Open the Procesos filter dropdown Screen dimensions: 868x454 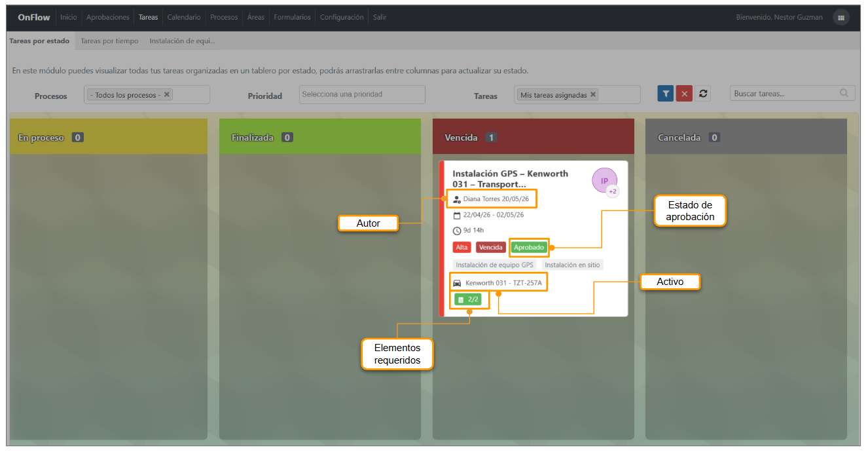[147, 94]
